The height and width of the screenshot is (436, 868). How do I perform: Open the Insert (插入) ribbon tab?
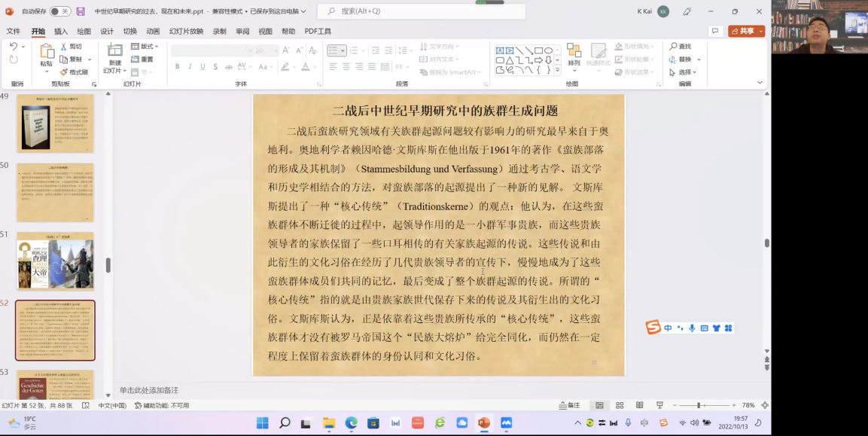(x=61, y=32)
